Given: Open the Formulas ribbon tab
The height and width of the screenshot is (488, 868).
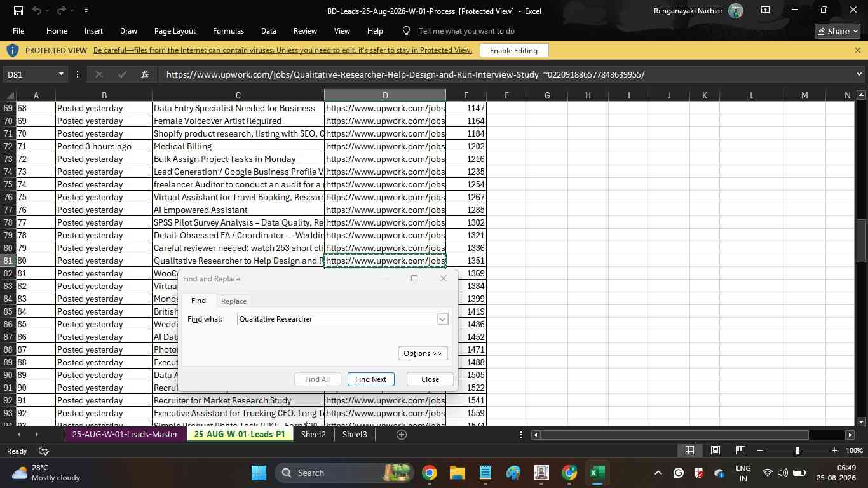Looking at the screenshot, I should [228, 31].
